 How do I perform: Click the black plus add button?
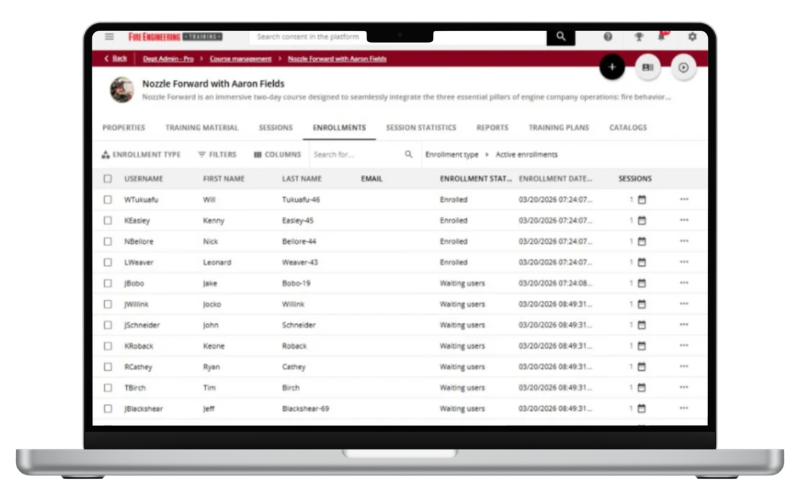tap(612, 67)
